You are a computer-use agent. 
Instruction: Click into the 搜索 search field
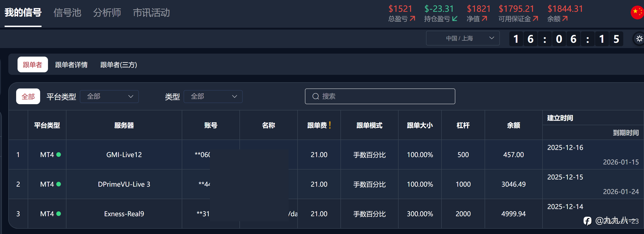pos(385,96)
